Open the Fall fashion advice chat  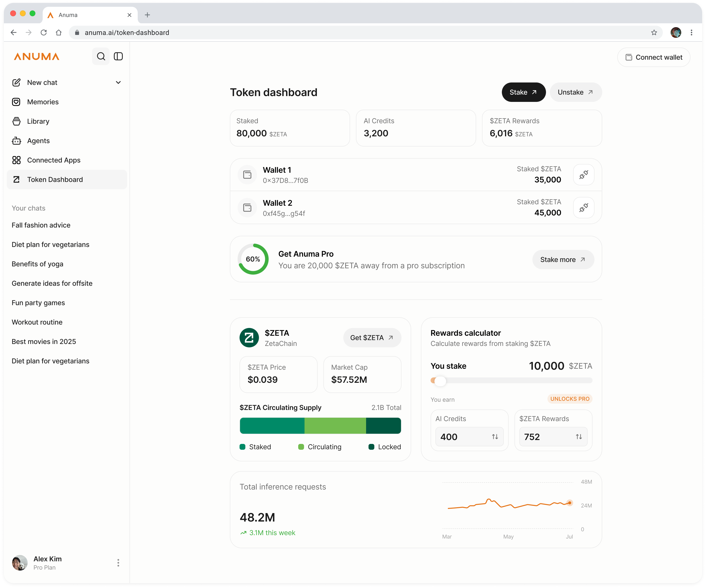(41, 225)
